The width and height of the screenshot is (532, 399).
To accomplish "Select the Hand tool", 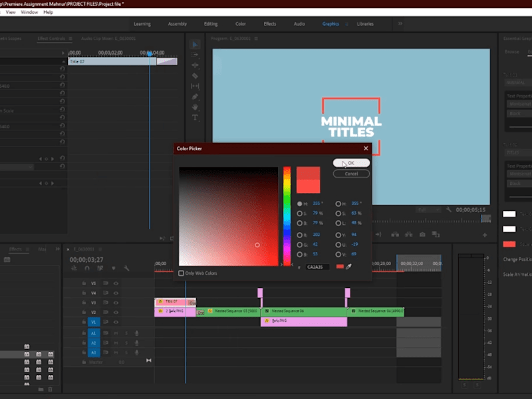I will (x=195, y=107).
